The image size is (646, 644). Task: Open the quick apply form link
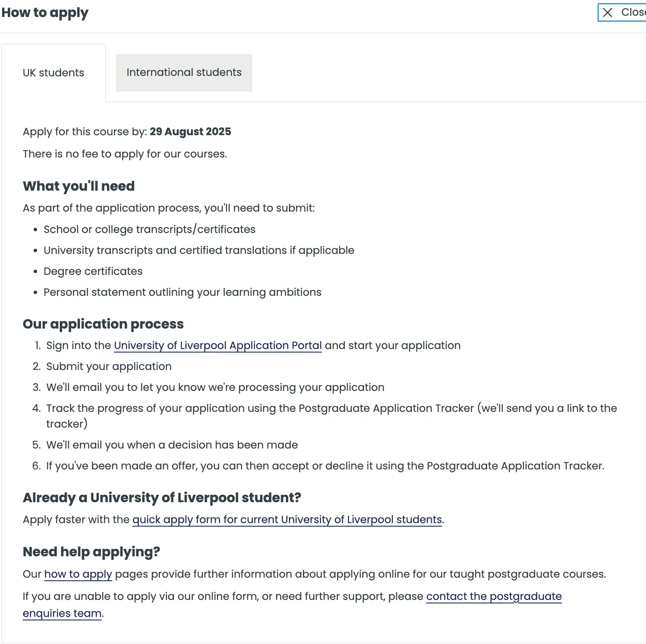(x=287, y=520)
